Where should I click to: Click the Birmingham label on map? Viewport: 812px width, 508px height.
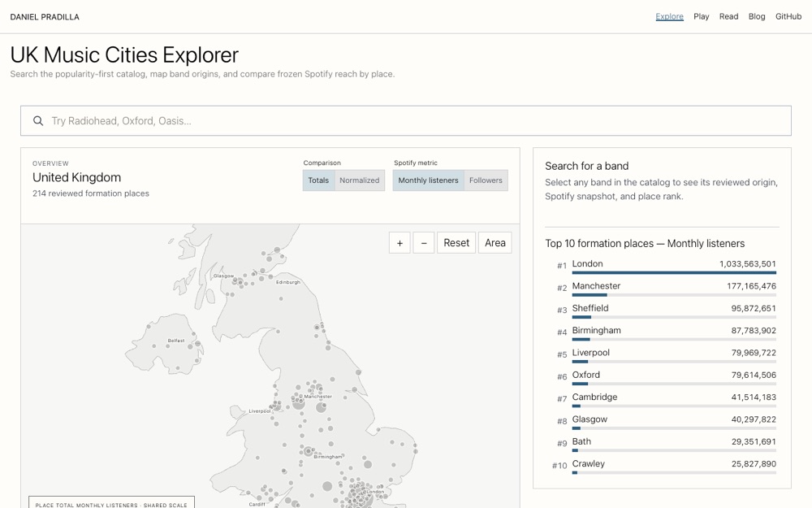coord(328,457)
